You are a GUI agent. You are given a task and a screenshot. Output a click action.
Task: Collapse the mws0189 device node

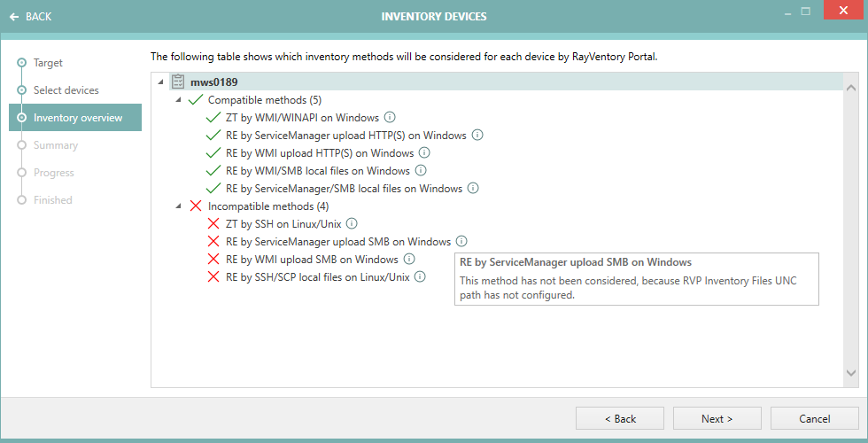(160, 82)
